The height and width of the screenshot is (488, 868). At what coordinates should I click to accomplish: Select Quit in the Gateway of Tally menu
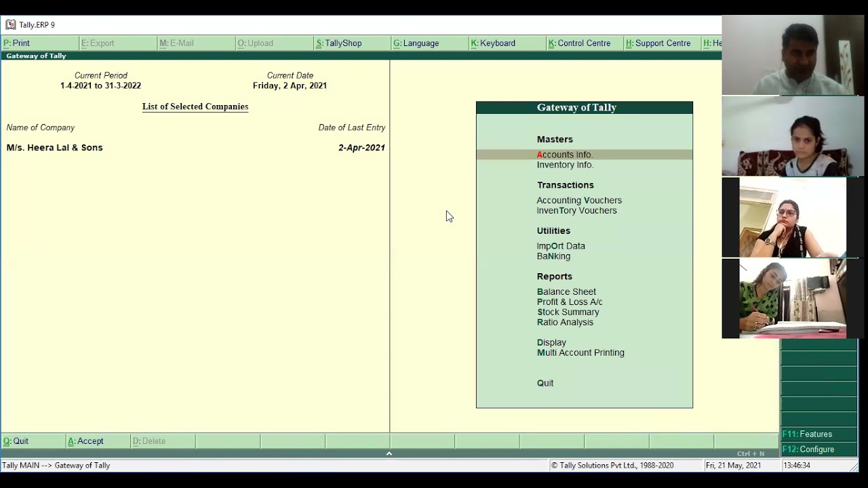(545, 384)
